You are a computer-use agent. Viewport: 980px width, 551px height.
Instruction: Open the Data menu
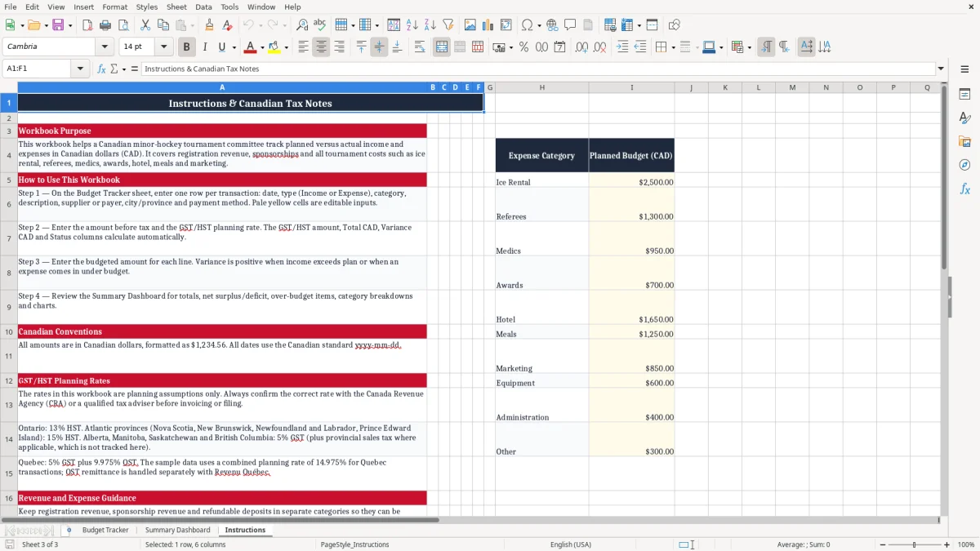tap(203, 7)
